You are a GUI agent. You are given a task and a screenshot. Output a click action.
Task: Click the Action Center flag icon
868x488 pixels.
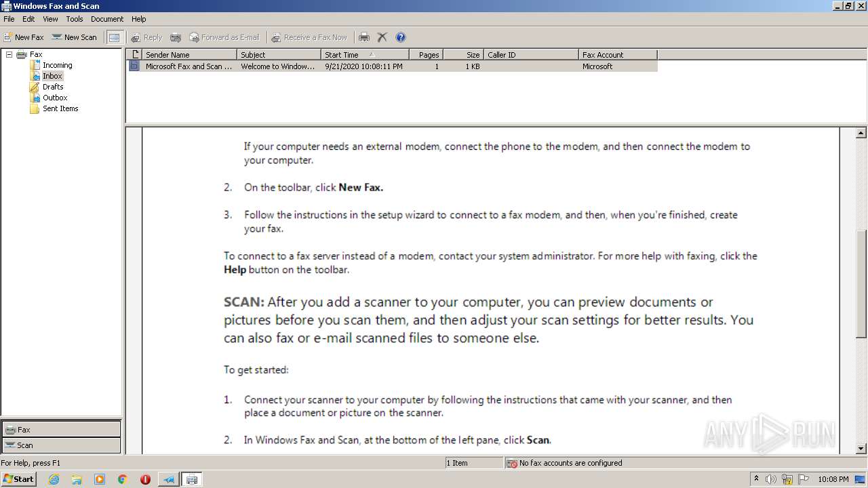(804, 479)
